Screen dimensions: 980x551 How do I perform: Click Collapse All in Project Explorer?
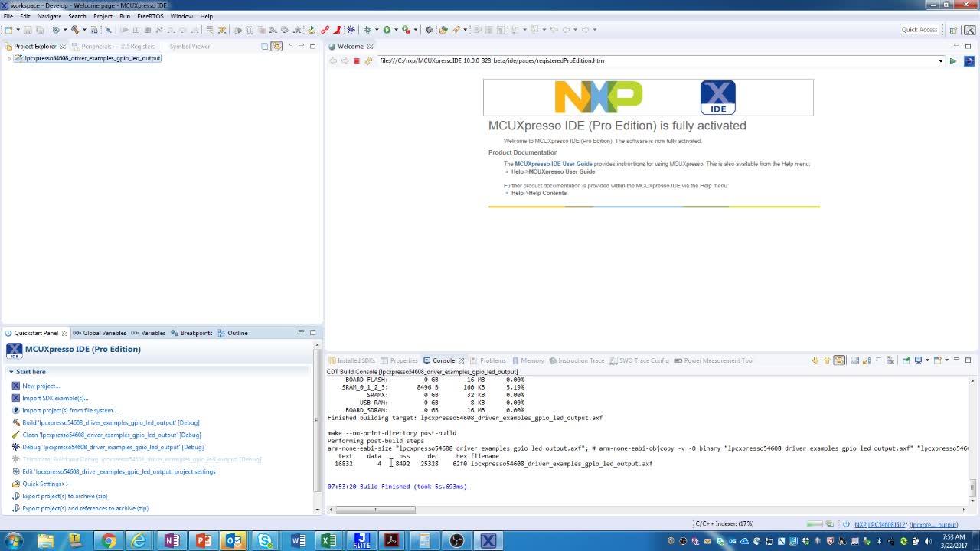[x=265, y=46]
